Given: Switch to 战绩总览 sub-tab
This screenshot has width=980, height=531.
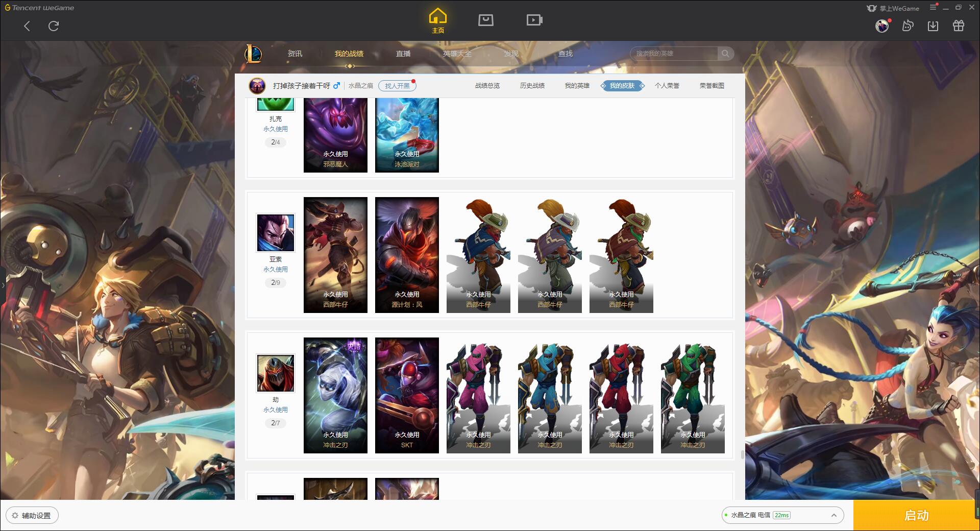Looking at the screenshot, I should pyautogui.click(x=487, y=86).
